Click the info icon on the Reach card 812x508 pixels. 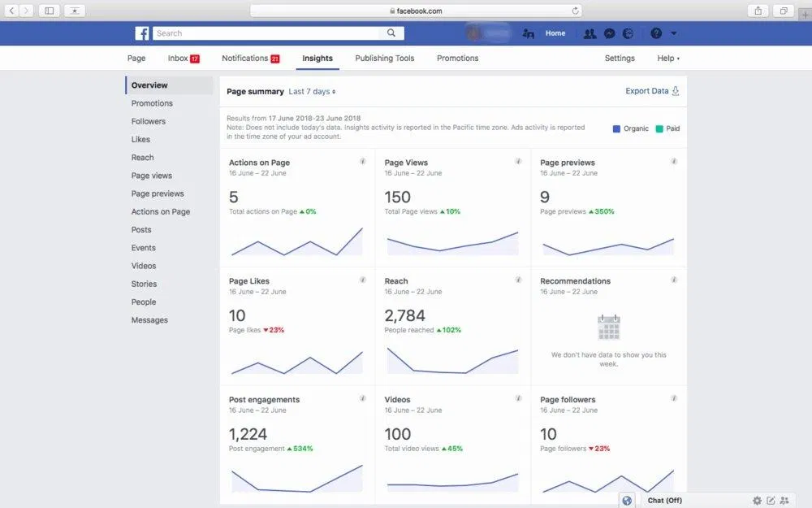pyautogui.click(x=518, y=280)
